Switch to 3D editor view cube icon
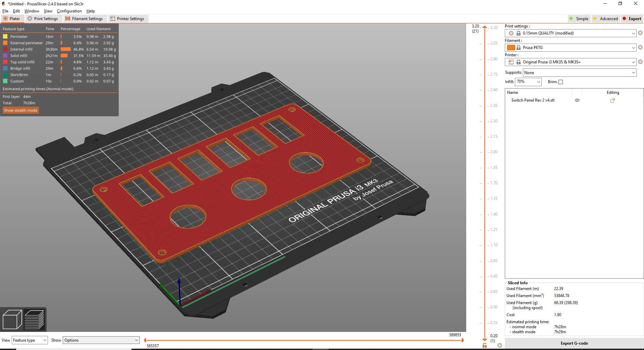The height and width of the screenshot is (350, 644). pos(12,319)
